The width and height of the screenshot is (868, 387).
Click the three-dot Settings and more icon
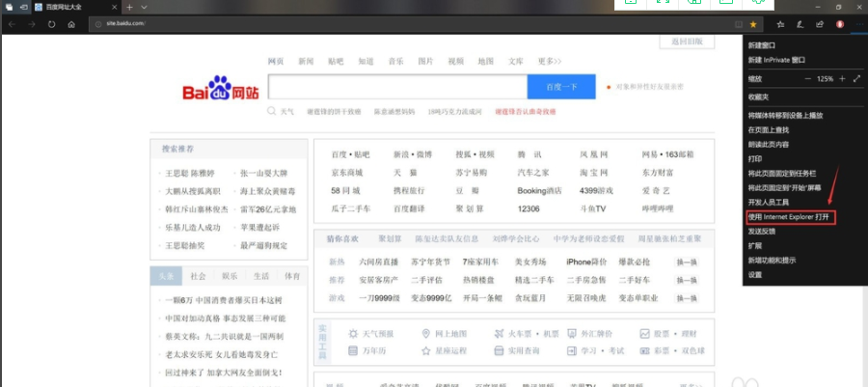[859, 24]
